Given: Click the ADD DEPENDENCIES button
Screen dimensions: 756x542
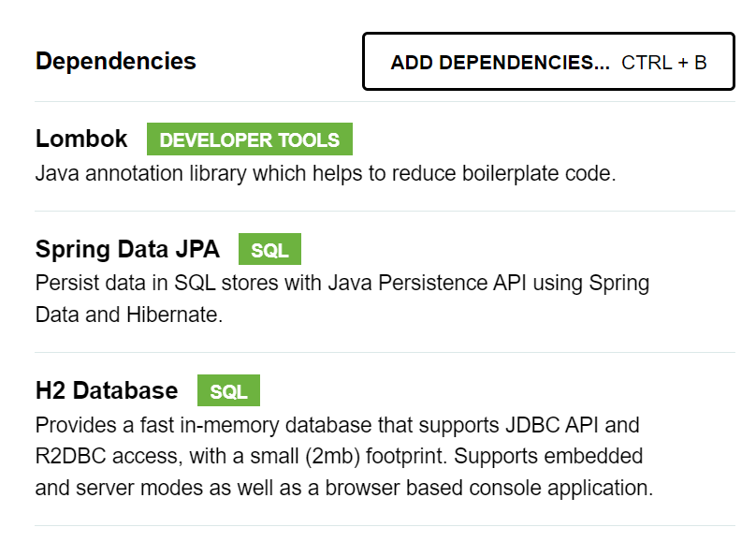Looking at the screenshot, I should 500,63.
